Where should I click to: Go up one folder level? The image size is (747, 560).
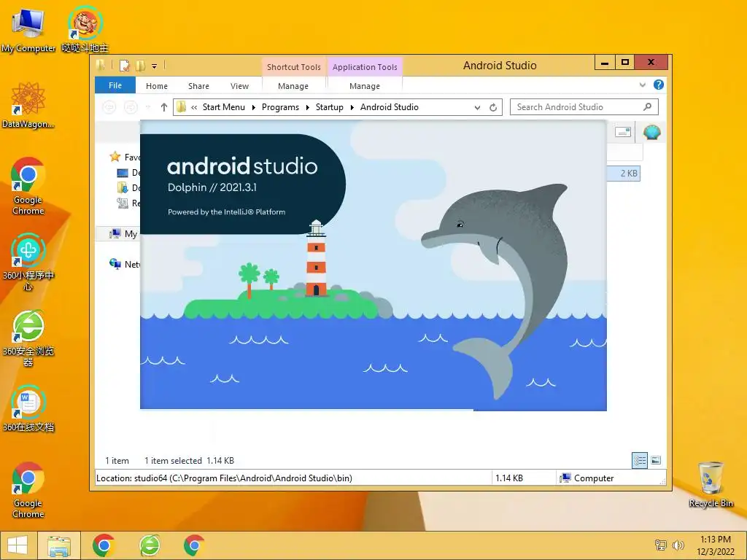point(164,107)
